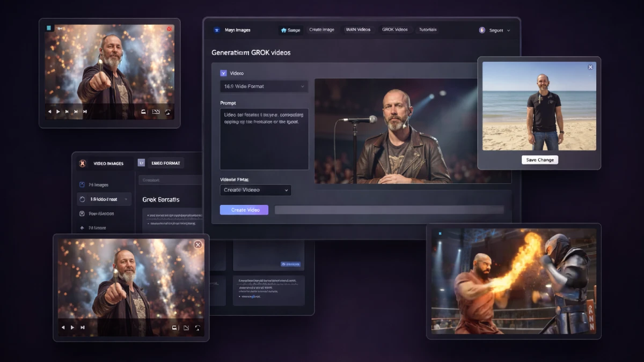Screen dimensions: 644x362
Task: Click the purple Create Video button
Action: (x=244, y=210)
